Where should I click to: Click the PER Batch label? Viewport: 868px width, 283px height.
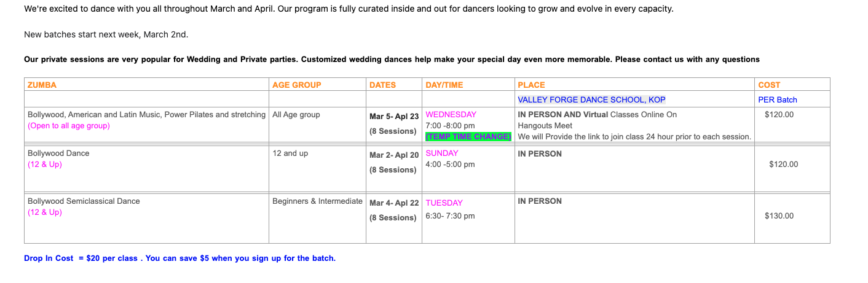point(777,99)
